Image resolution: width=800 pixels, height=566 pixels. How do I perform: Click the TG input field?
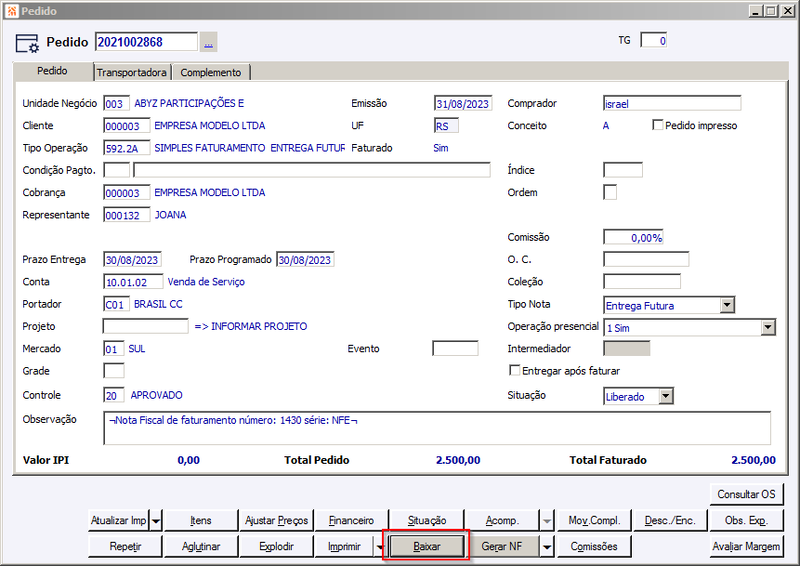click(654, 40)
